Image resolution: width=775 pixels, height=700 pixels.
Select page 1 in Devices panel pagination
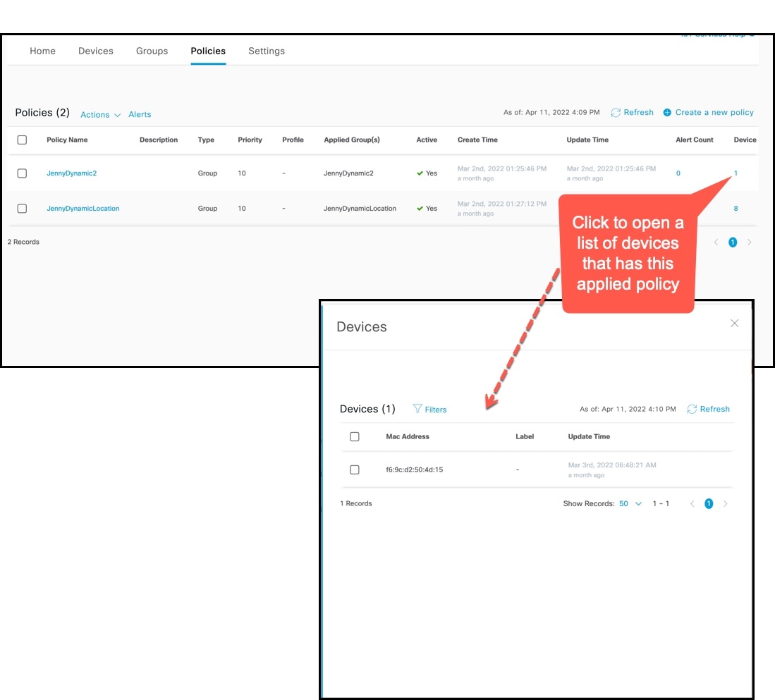[709, 503]
